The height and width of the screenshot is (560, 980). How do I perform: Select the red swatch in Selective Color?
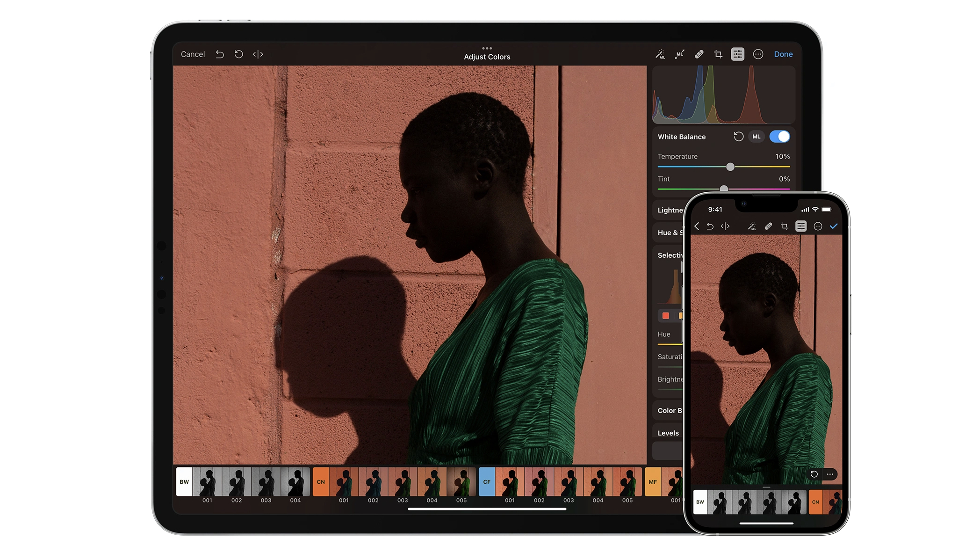665,316
